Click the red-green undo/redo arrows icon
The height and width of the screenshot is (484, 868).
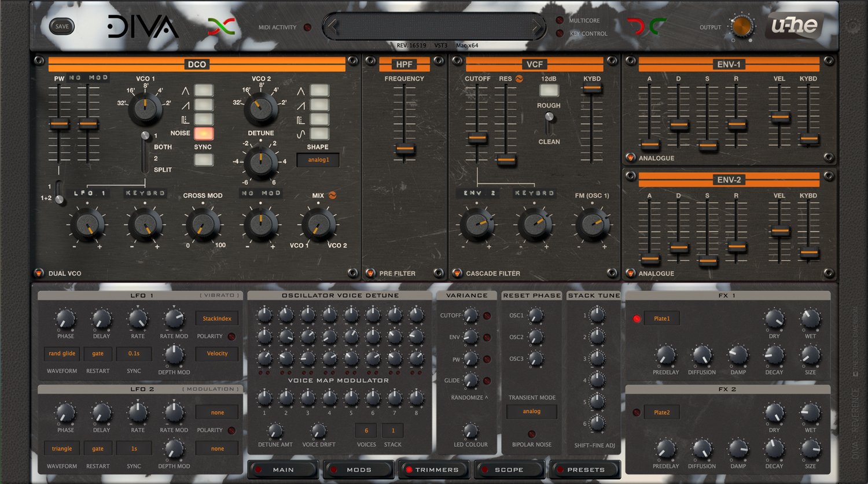[647, 26]
